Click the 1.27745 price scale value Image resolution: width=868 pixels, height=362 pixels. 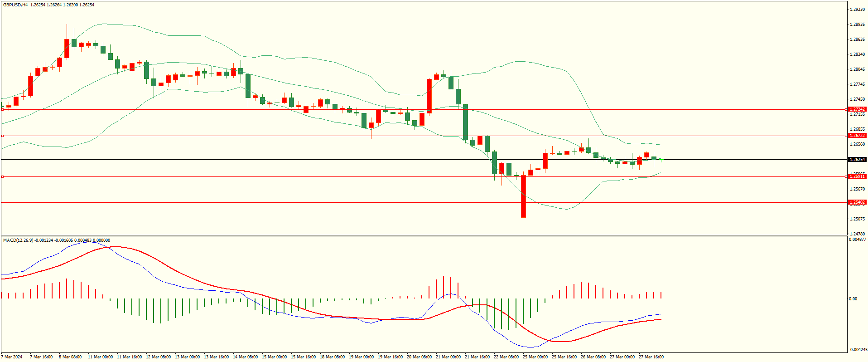click(858, 84)
